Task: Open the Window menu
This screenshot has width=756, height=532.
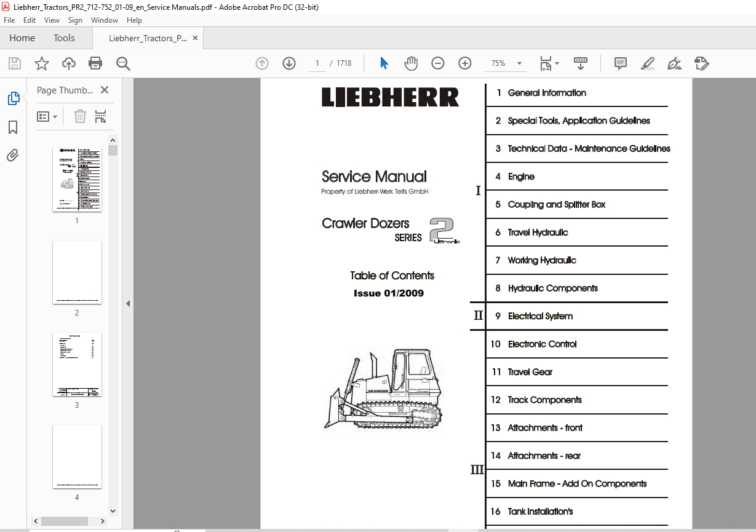Action: pos(105,20)
